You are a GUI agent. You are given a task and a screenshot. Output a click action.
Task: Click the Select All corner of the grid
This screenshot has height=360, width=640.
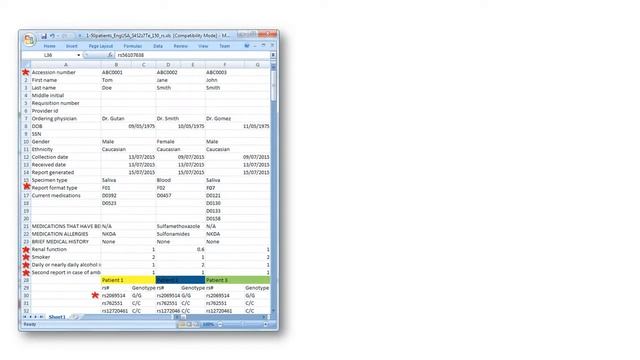tap(26, 64)
